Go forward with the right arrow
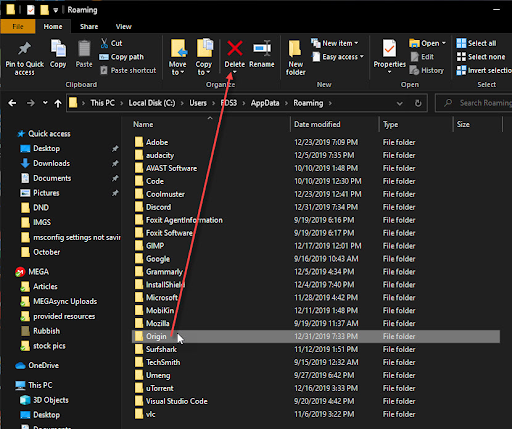Screen dimensions: 512x429 click(30, 103)
